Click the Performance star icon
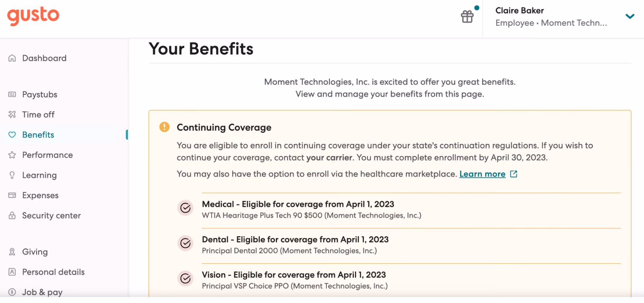This screenshot has height=303, width=644. pyautogui.click(x=12, y=155)
